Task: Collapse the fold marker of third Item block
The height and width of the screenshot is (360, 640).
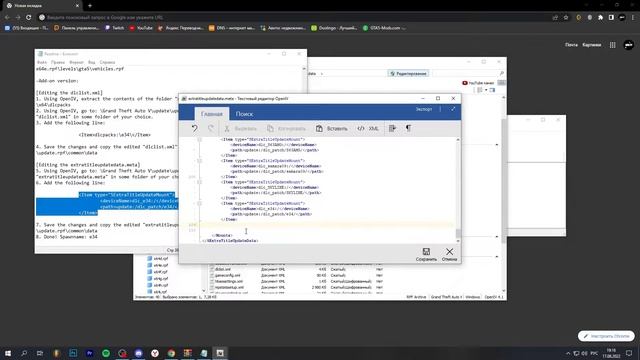Action: point(200,182)
